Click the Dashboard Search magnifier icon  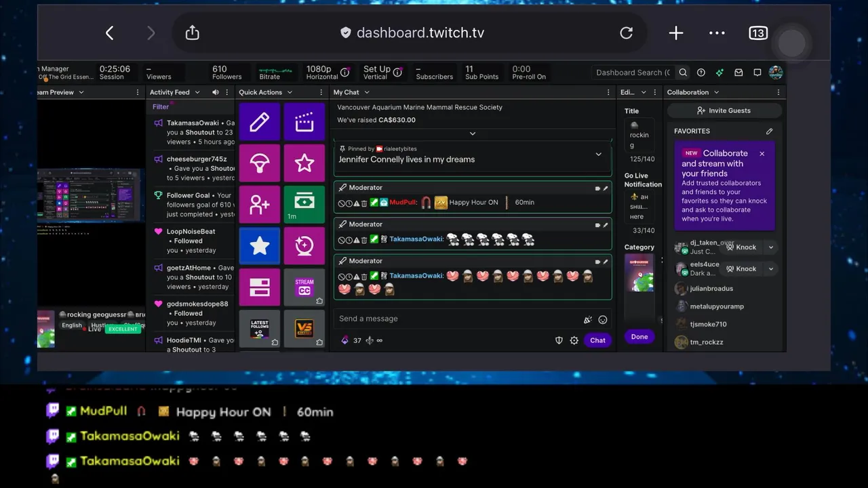[683, 73]
